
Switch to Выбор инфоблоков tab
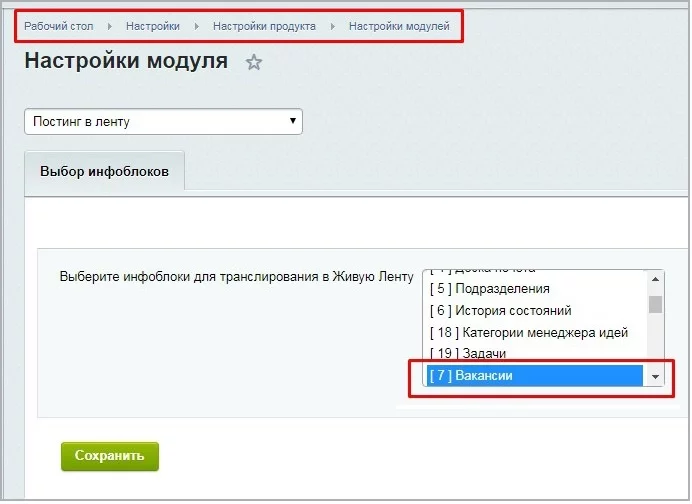click(104, 171)
